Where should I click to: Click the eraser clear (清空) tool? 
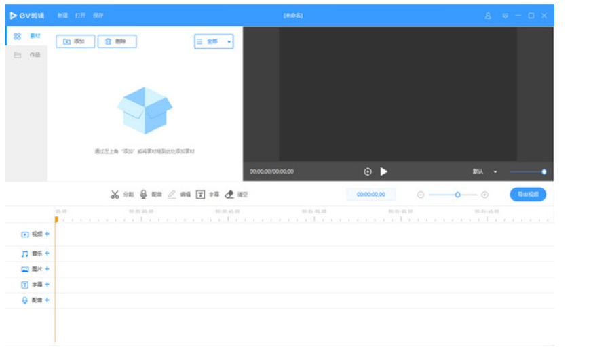pyautogui.click(x=236, y=195)
